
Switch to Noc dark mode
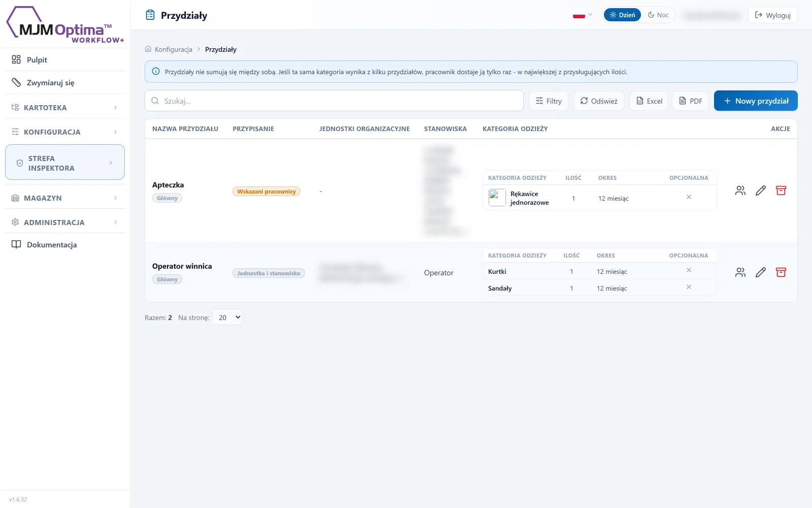[658, 15]
